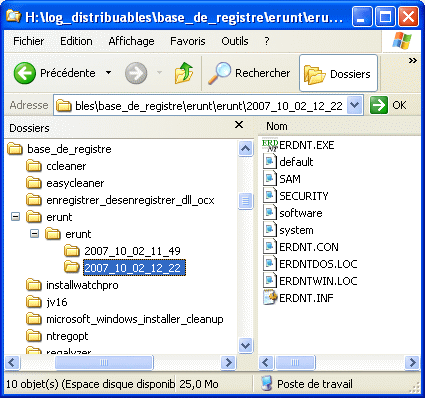Toggle the Dossiers folders pane button
The height and width of the screenshot is (398, 425).
tap(338, 73)
